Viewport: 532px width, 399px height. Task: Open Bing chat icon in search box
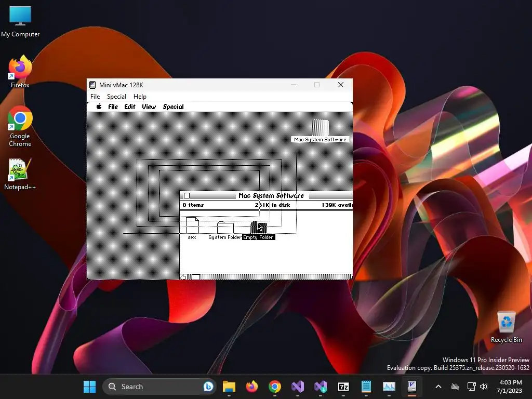point(208,387)
